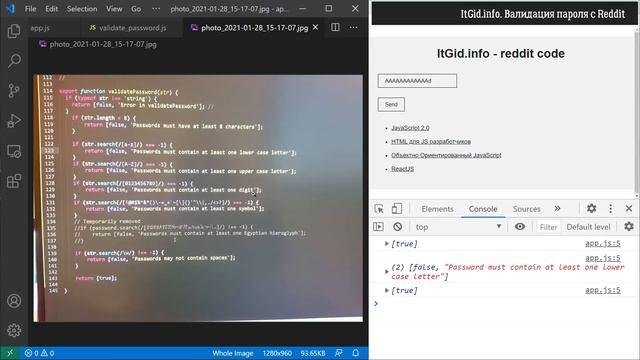Image resolution: width=640 pixels, height=360 pixels.
Task: Create live expression with eye icon
Action: pos(520,227)
